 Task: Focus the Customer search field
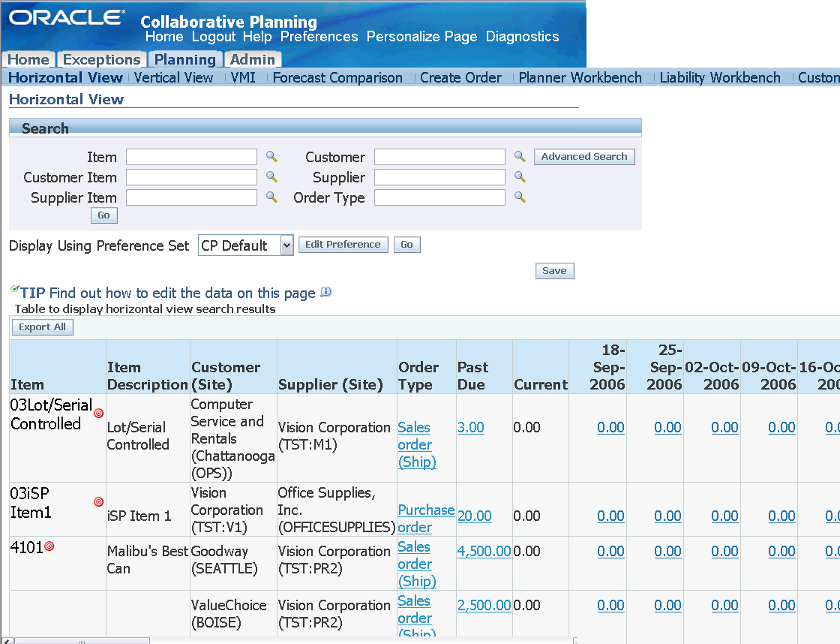pyautogui.click(x=439, y=157)
